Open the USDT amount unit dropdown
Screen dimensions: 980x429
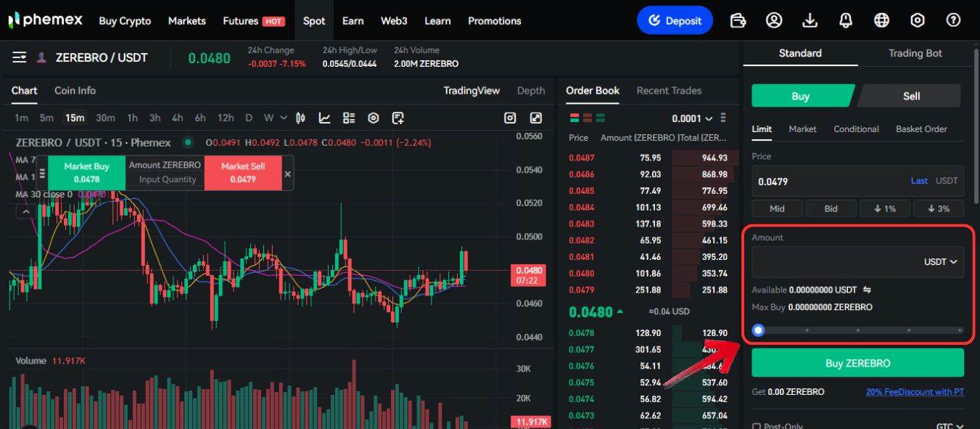click(940, 261)
